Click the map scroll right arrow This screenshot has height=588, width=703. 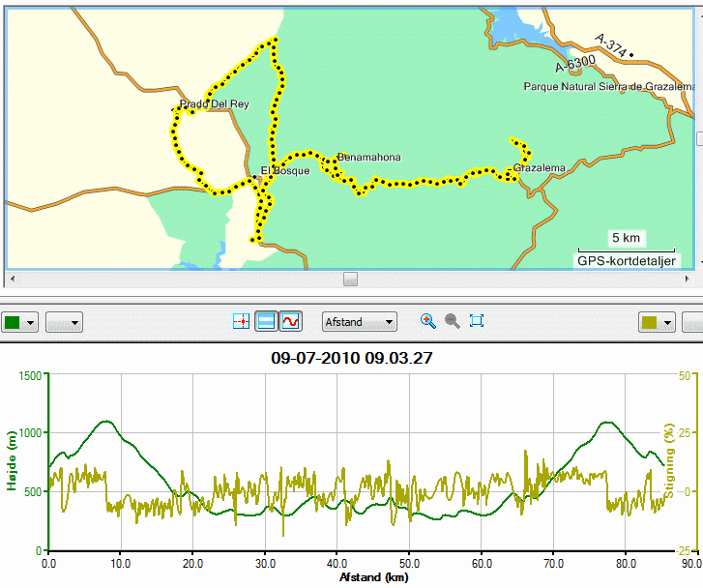pyautogui.click(x=687, y=279)
